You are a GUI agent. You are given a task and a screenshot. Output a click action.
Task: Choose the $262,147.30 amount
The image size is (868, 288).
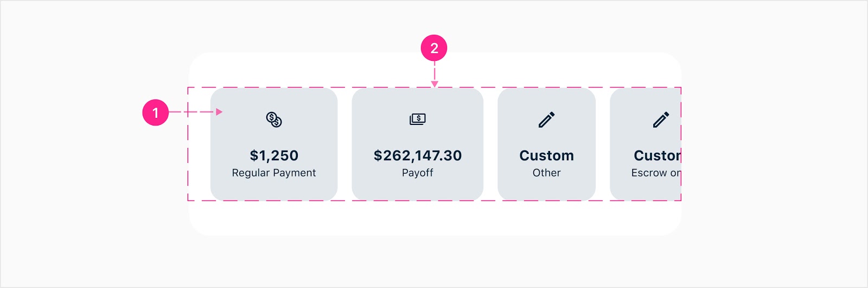pyautogui.click(x=418, y=155)
